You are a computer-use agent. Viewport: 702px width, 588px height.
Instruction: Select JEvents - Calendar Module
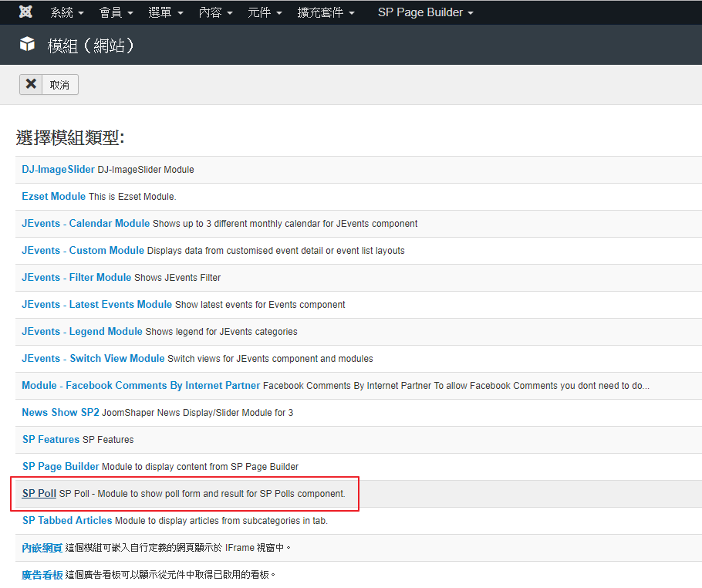(86, 224)
